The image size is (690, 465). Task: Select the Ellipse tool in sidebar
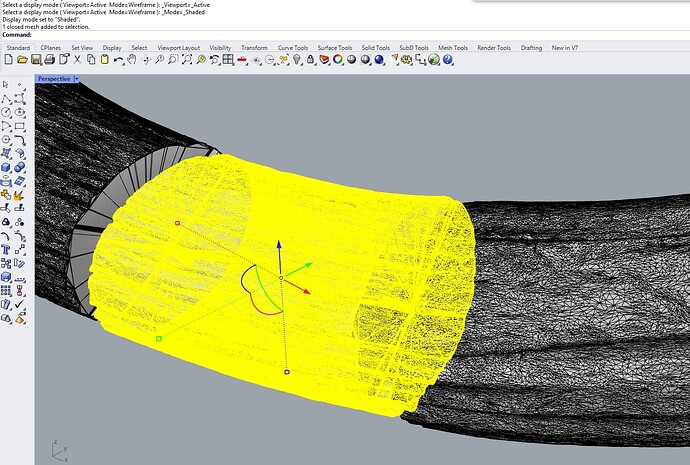pos(20,113)
